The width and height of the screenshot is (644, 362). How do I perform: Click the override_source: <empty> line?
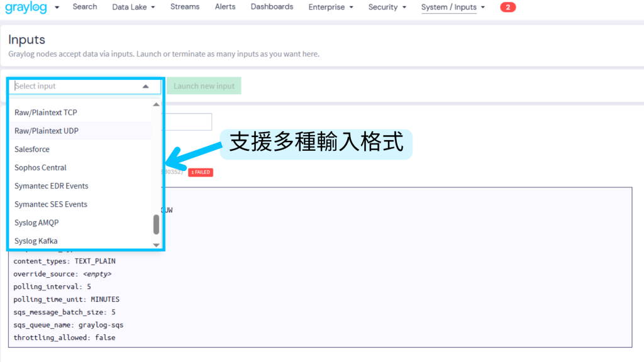[62, 274]
